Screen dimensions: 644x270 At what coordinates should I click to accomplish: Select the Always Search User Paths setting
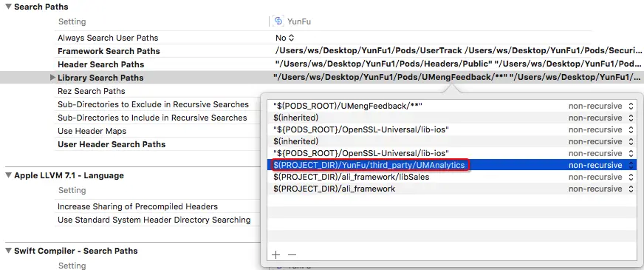click(108, 38)
